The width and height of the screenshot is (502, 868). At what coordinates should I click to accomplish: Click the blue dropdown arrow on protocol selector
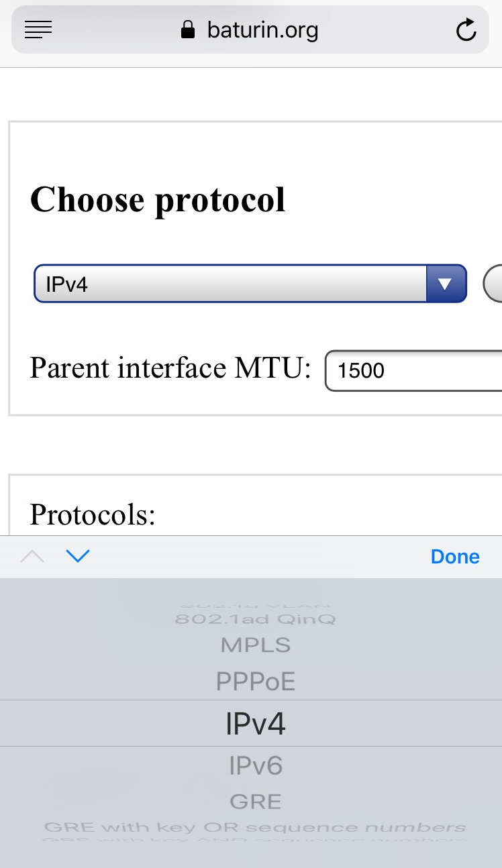click(x=446, y=284)
